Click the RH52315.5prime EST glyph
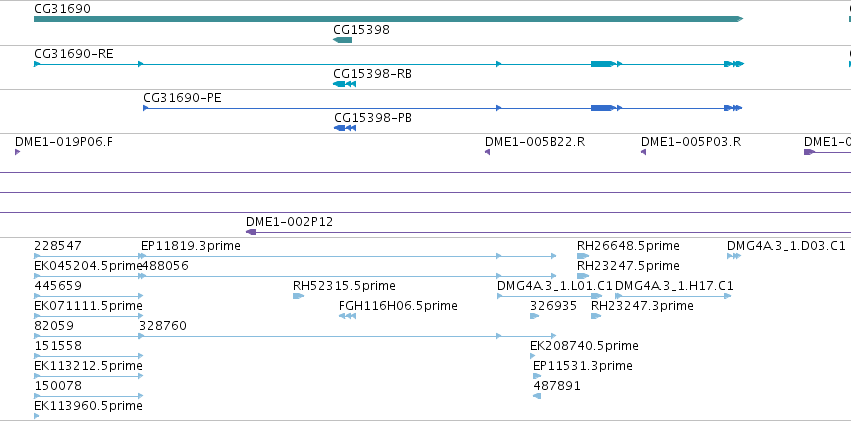This screenshot has width=851, height=421. click(298, 296)
